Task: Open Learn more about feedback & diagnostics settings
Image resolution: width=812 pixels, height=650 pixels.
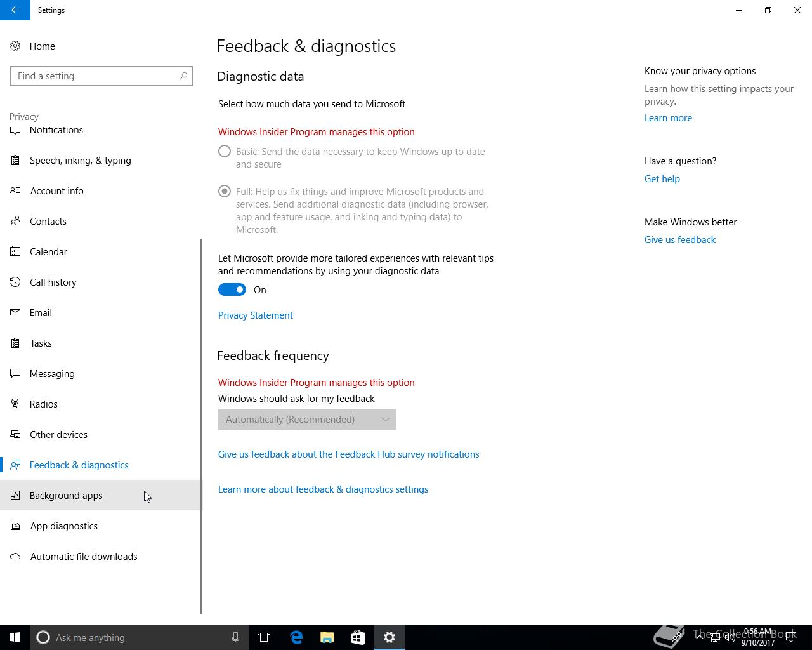Action: [324, 489]
